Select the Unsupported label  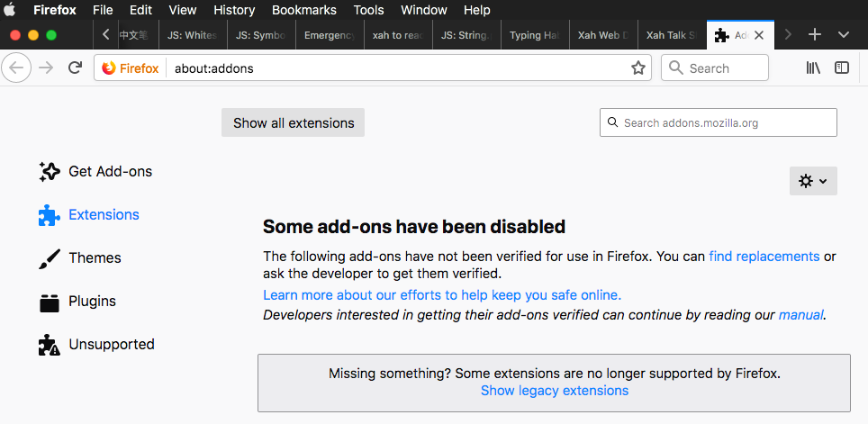pyautogui.click(x=112, y=344)
